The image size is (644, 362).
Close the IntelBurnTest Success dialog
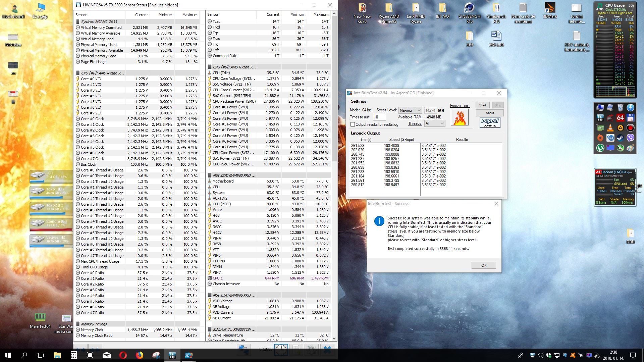point(496,204)
